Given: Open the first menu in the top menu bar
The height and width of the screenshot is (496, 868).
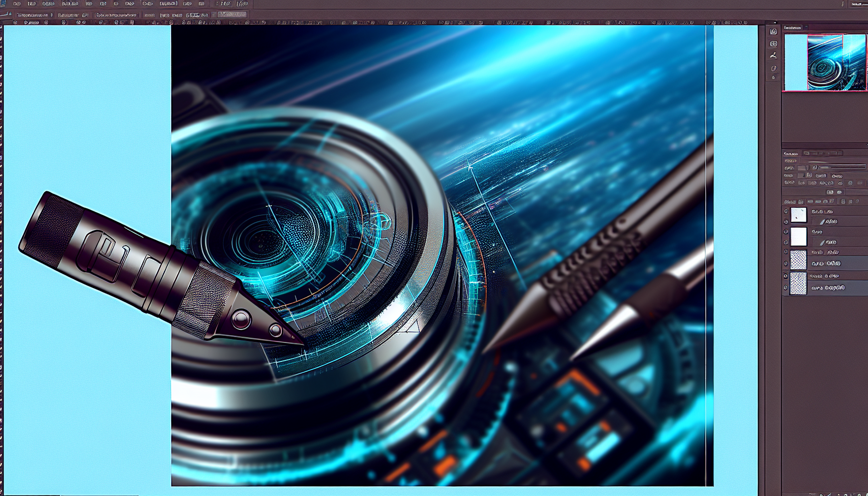Looking at the screenshot, I should [x=17, y=4].
